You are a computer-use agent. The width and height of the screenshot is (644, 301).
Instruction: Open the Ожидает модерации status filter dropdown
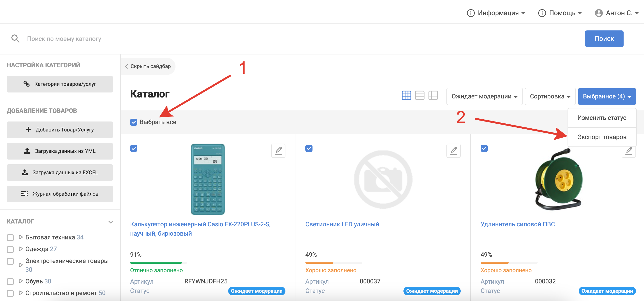pyautogui.click(x=484, y=96)
